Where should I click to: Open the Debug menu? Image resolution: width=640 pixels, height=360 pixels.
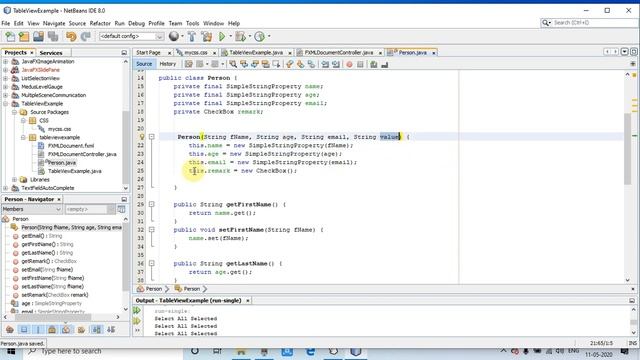tap(136, 23)
